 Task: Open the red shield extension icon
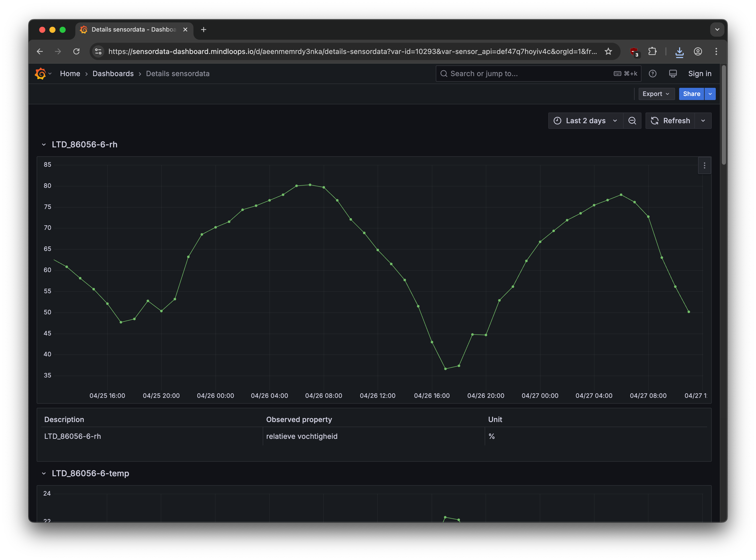634,51
